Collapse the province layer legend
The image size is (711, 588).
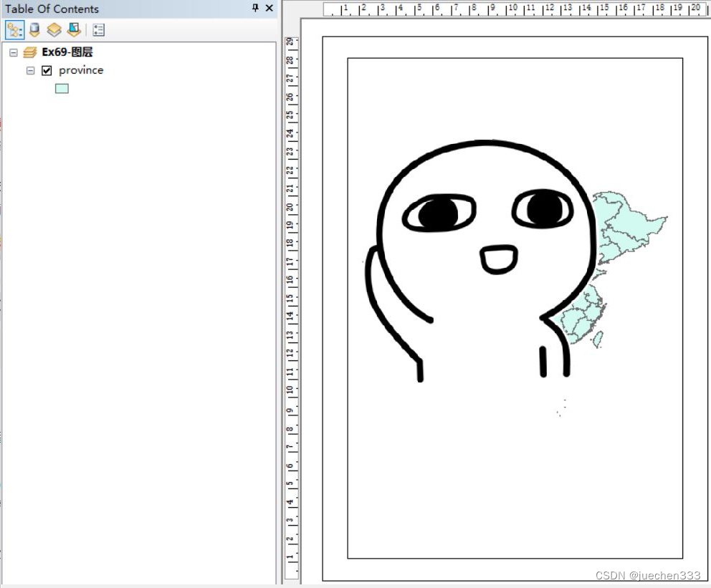point(30,71)
